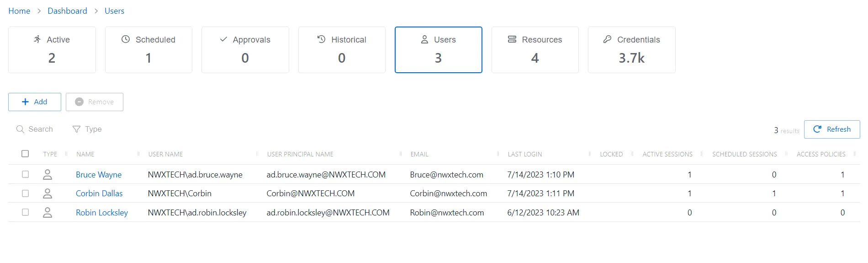Click the running-person Active icon
868x263 pixels.
click(37, 39)
